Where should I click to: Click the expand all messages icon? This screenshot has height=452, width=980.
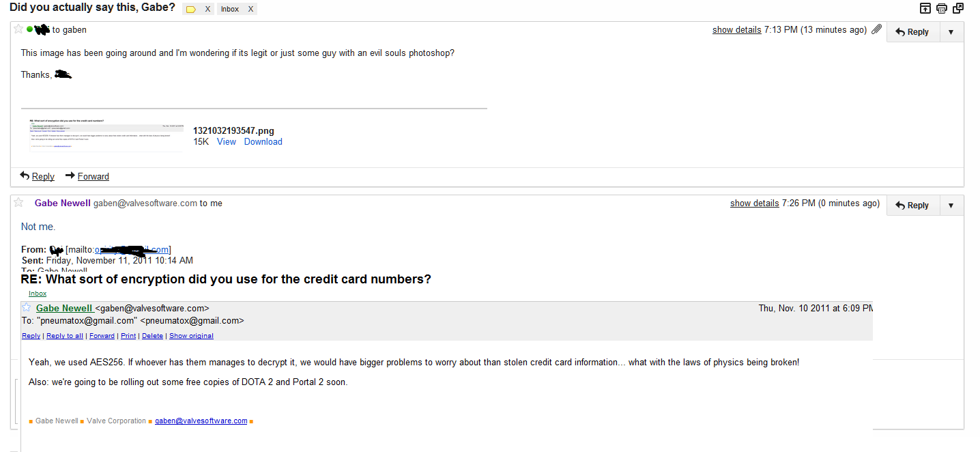point(925,8)
